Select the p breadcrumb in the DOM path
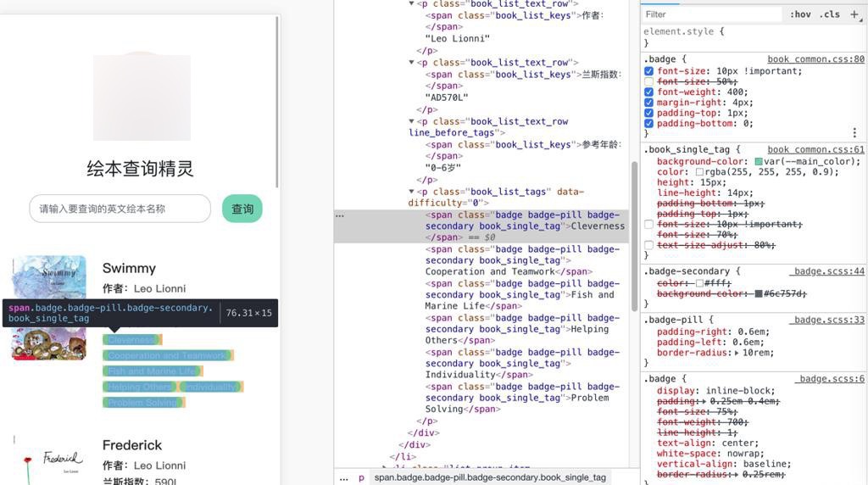Screen dimensions: 868x485 tap(361, 478)
